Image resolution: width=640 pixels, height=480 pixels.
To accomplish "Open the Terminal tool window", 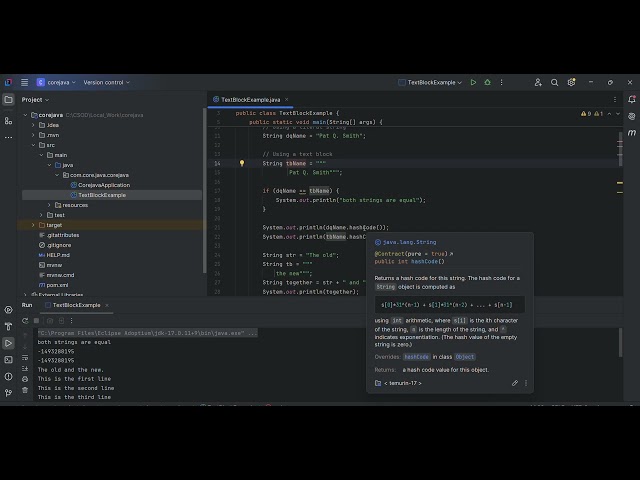I will (8, 360).
